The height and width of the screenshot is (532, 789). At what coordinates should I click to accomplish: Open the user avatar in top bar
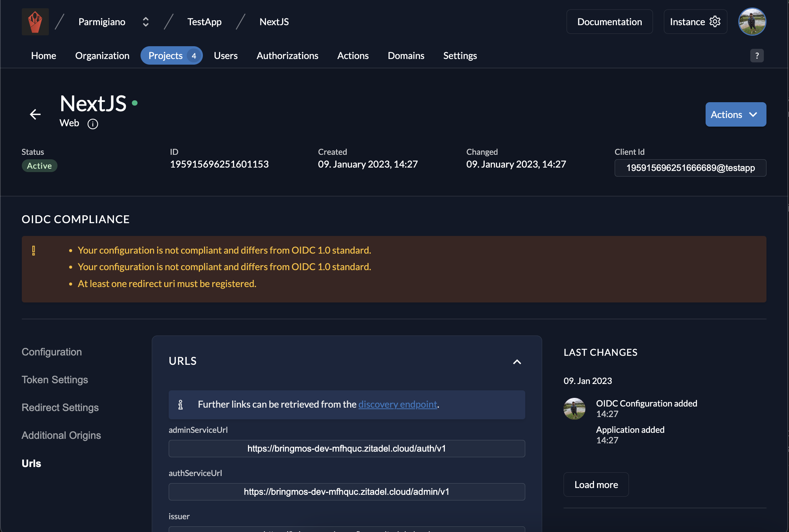pyautogui.click(x=752, y=22)
